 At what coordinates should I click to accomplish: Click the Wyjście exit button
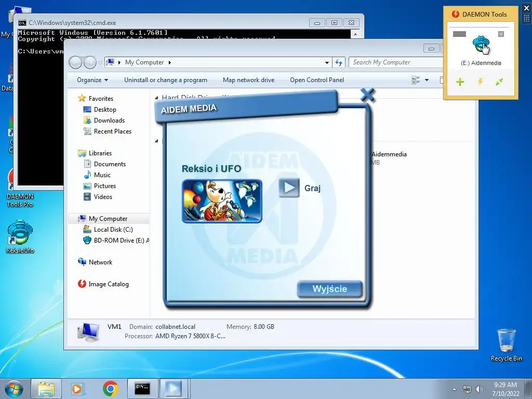pos(330,289)
